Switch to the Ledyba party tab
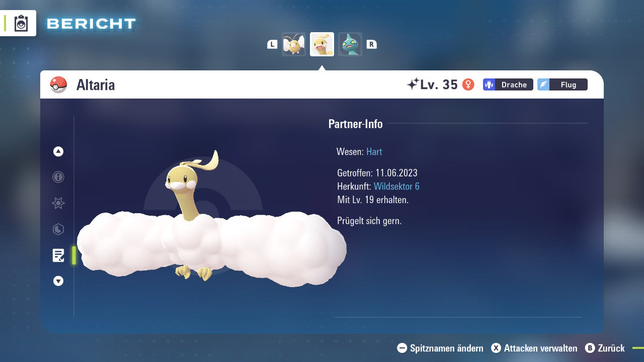 [x=293, y=44]
